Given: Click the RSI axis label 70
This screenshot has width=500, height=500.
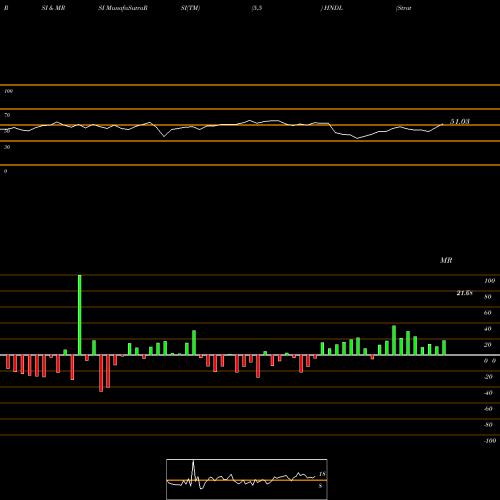Looking at the screenshot, I should coord(7,115).
